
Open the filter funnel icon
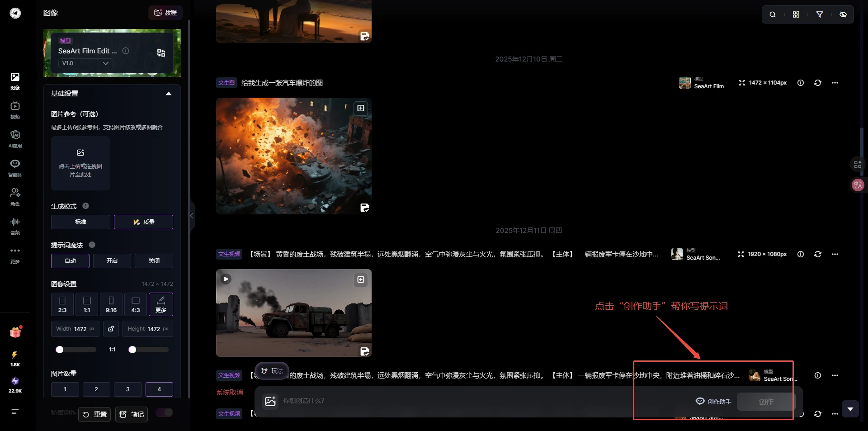pyautogui.click(x=819, y=14)
